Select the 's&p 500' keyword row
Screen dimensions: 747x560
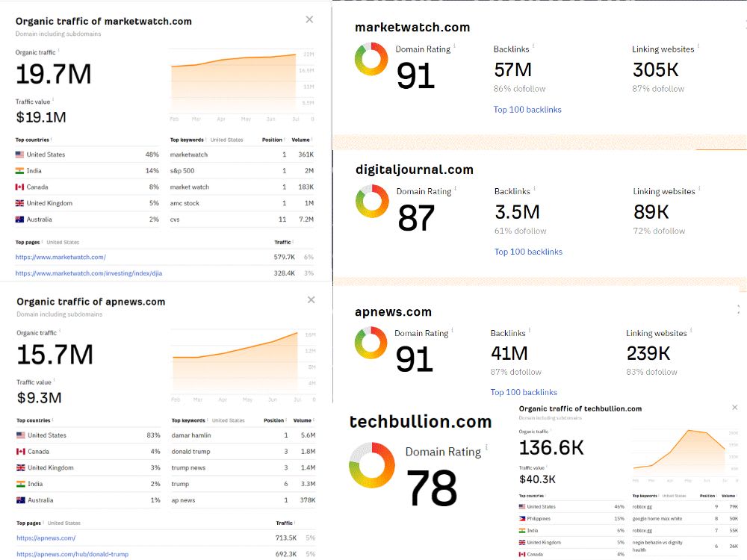[242, 171]
